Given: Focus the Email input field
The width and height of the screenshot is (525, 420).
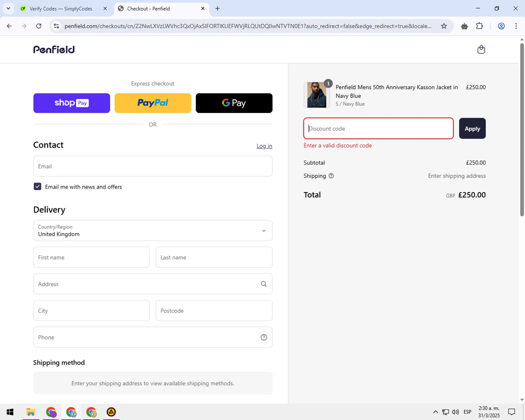Looking at the screenshot, I should pos(153,166).
